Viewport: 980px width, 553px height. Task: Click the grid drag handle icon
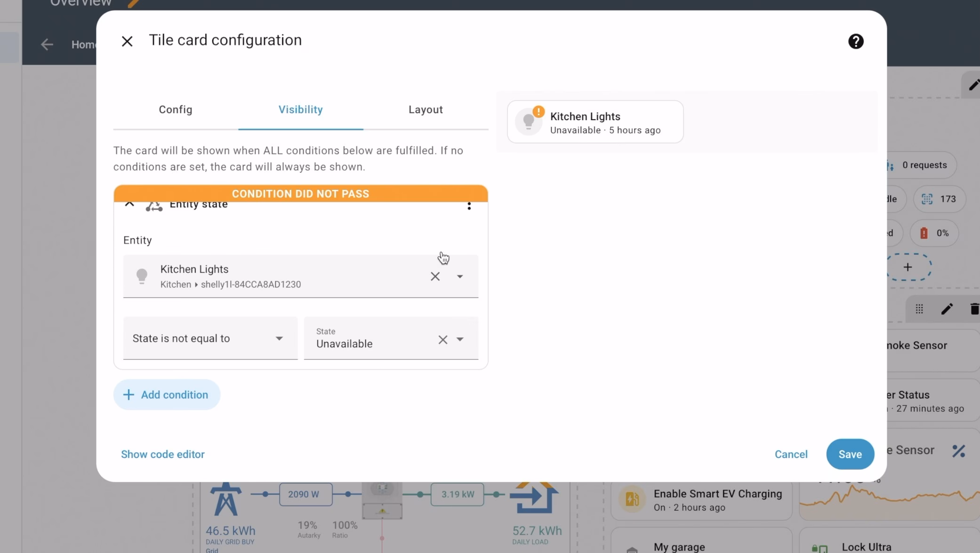pyautogui.click(x=919, y=309)
